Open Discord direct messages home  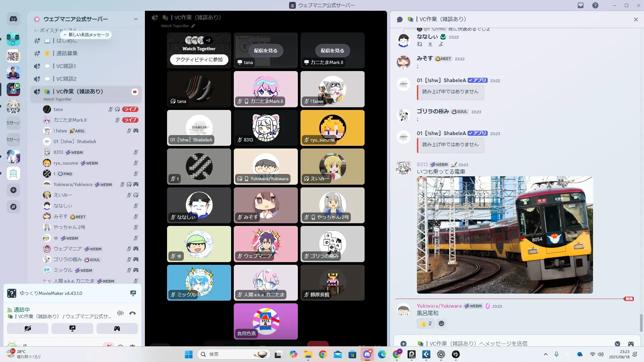pos(13,19)
